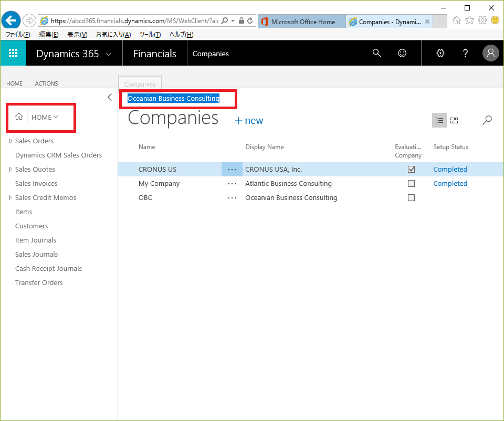Open Items in navigation pane
Viewport: 504px width, 421px height.
(24, 212)
